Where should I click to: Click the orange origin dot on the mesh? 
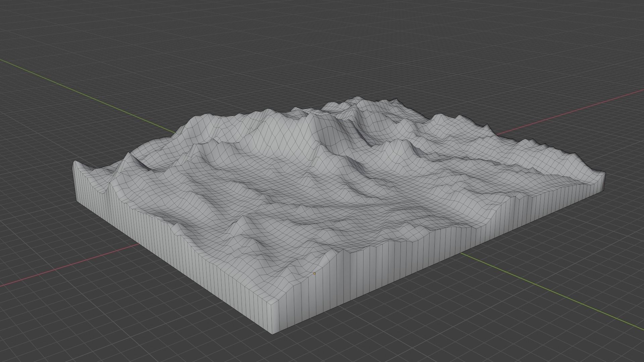click(x=314, y=274)
